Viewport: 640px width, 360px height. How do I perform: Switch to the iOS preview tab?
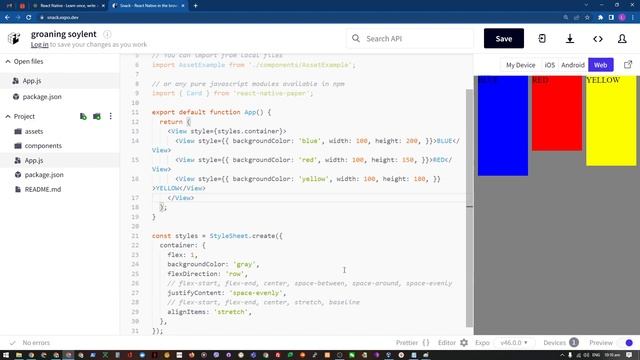[x=549, y=65]
